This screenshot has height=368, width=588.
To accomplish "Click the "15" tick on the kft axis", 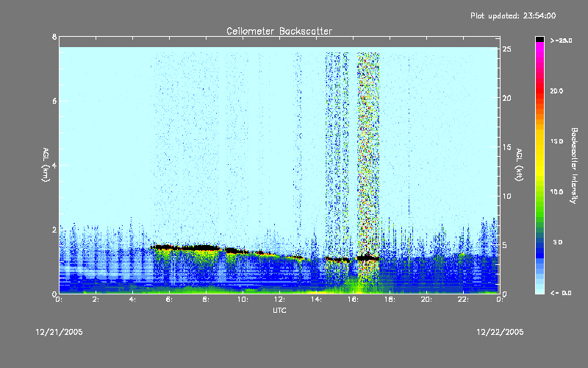I will point(507,147).
